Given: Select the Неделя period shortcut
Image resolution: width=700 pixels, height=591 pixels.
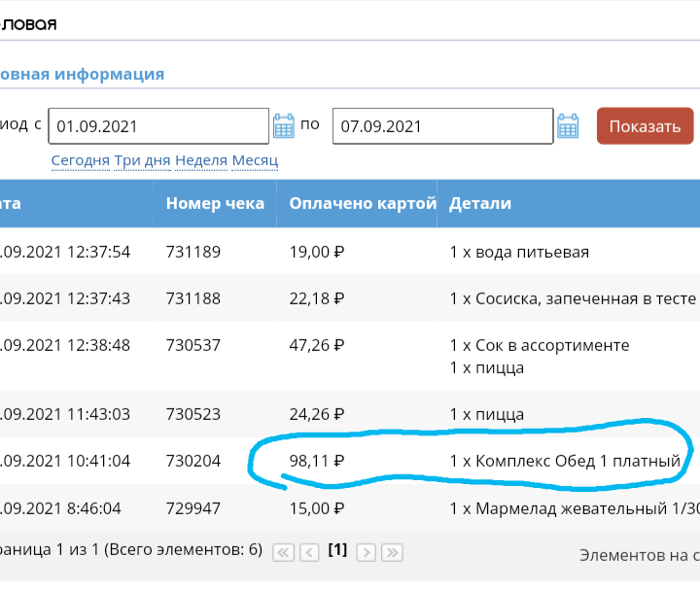Looking at the screenshot, I should point(201,160).
